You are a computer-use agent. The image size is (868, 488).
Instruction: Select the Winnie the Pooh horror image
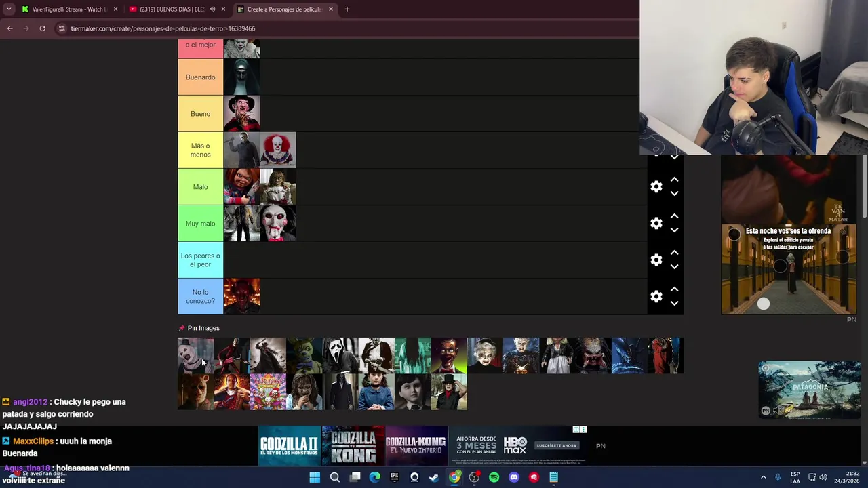[x=195, y=392]
